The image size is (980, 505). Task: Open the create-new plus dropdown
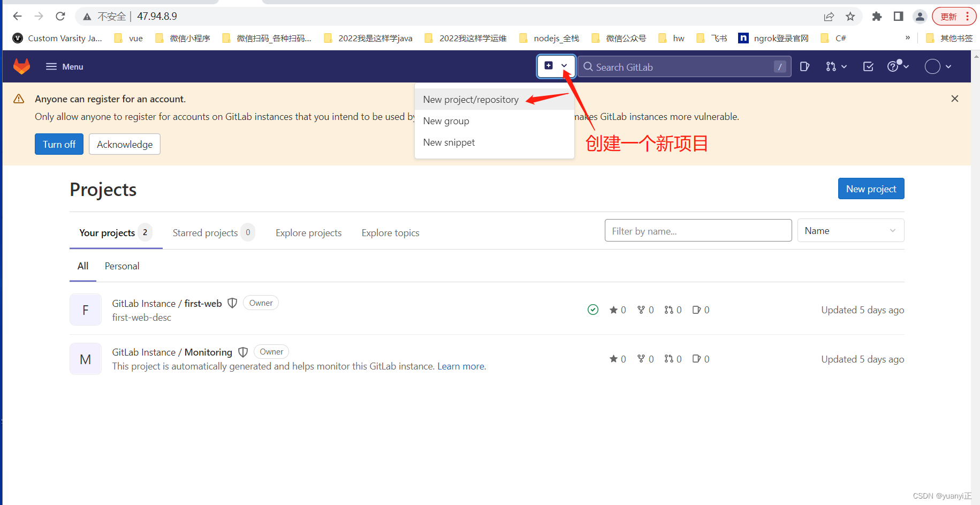[x=556, y=66]
